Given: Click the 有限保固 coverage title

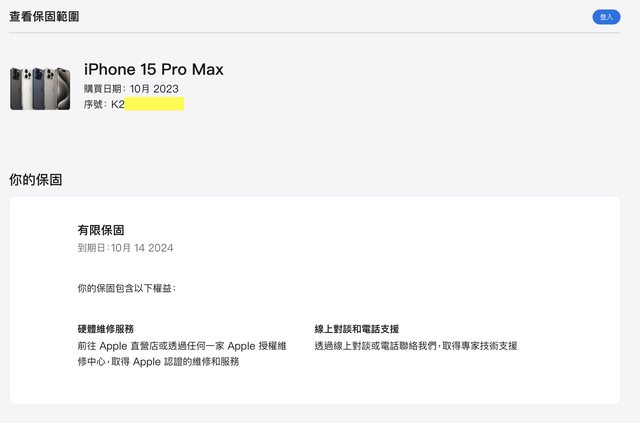Looking at the screenshot, I should [x=101, y=230].
